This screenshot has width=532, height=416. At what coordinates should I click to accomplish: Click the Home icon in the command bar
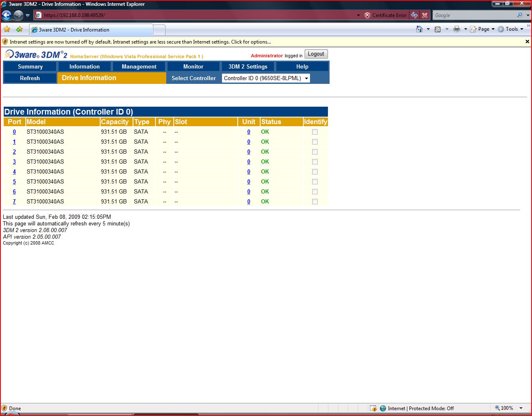419,29
